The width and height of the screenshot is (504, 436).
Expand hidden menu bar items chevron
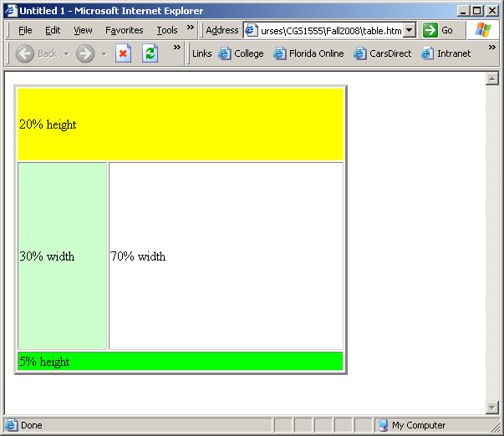(191, 27)
